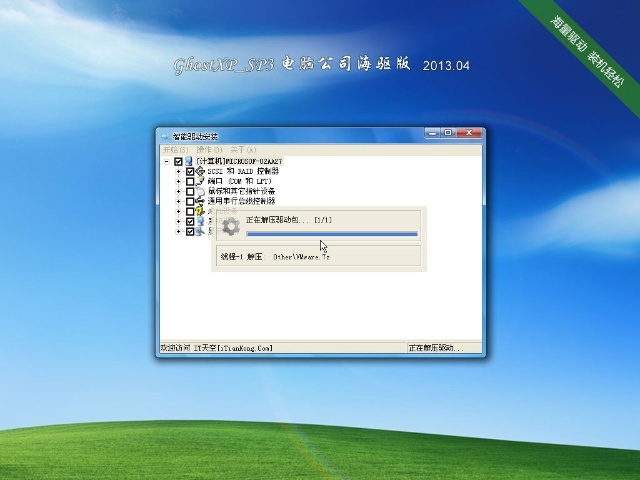Check the mouse and pointing devices checkbox
The height and width of the screenshot is (480, 640).
pyautogui.click(x=190, y=191)
